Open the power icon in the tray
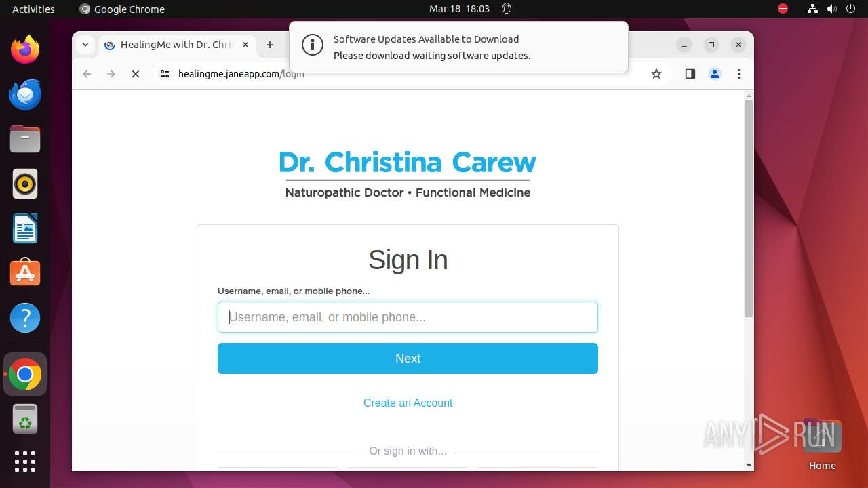The image size is (868, 488). pyautogui.click(x=851, y=9)
